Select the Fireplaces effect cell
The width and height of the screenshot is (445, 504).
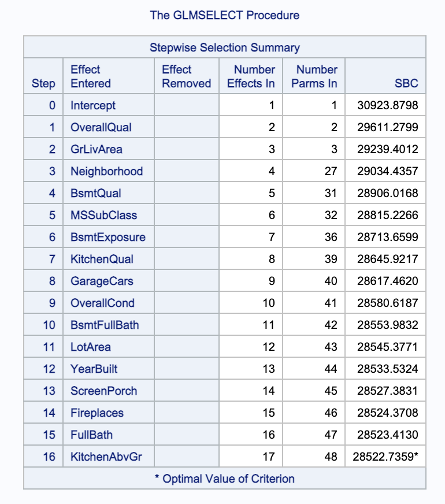[x=97, y=413]
